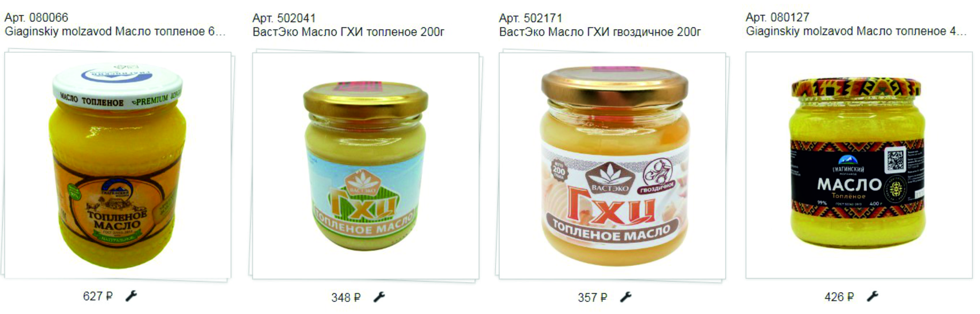This screenshot has width=980, height=314.
Task: Open the Giaginskiy jar with white lid photo
Action: coord(117,166)
